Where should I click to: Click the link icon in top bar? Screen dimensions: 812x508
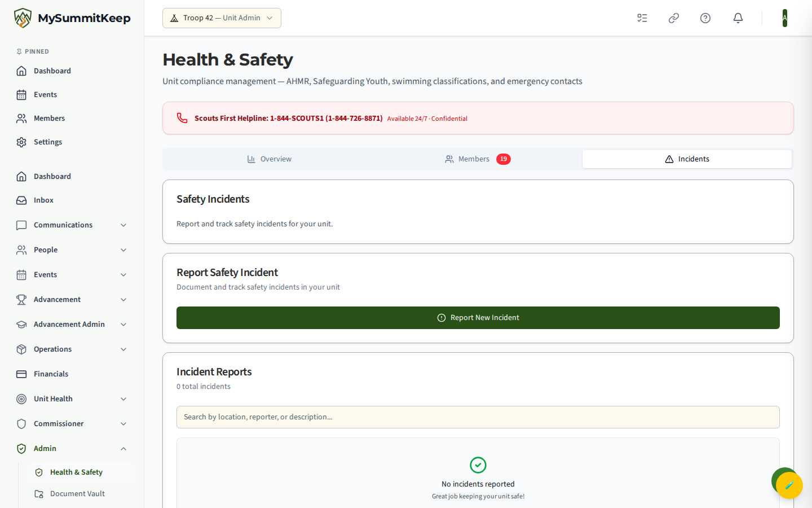(x=674, y=18)
